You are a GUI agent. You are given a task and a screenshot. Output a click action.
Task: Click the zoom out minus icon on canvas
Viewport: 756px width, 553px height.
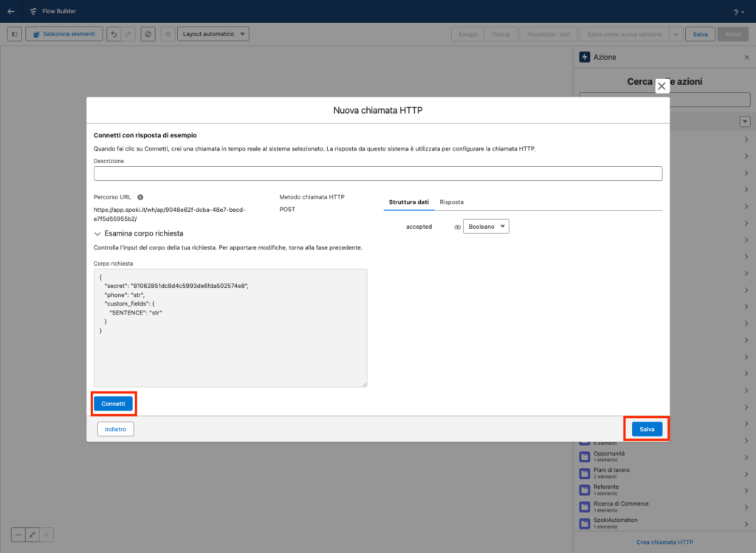tap(18, 535)
